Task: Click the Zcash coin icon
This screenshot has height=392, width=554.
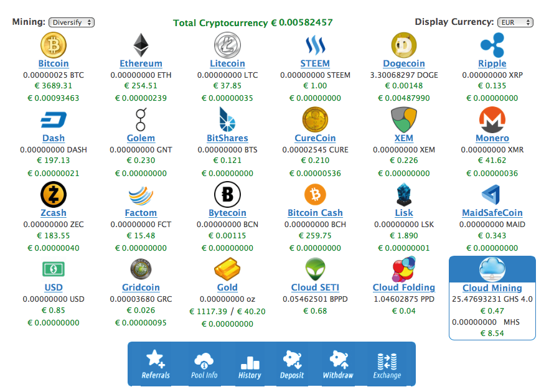Action: [54, 194]
